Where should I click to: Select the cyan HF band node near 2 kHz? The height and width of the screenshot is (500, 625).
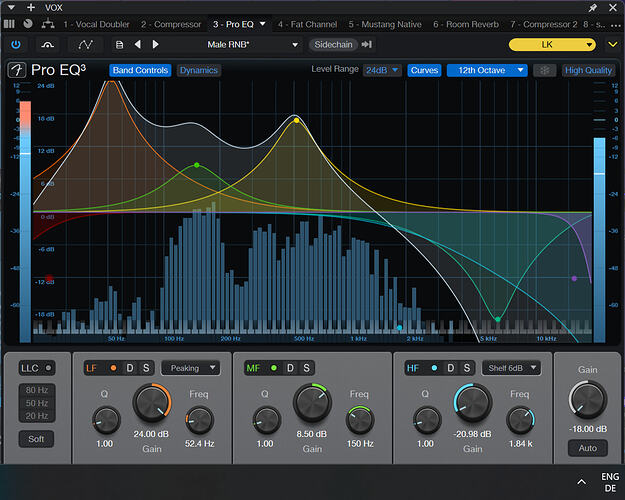tap(399, 328)
